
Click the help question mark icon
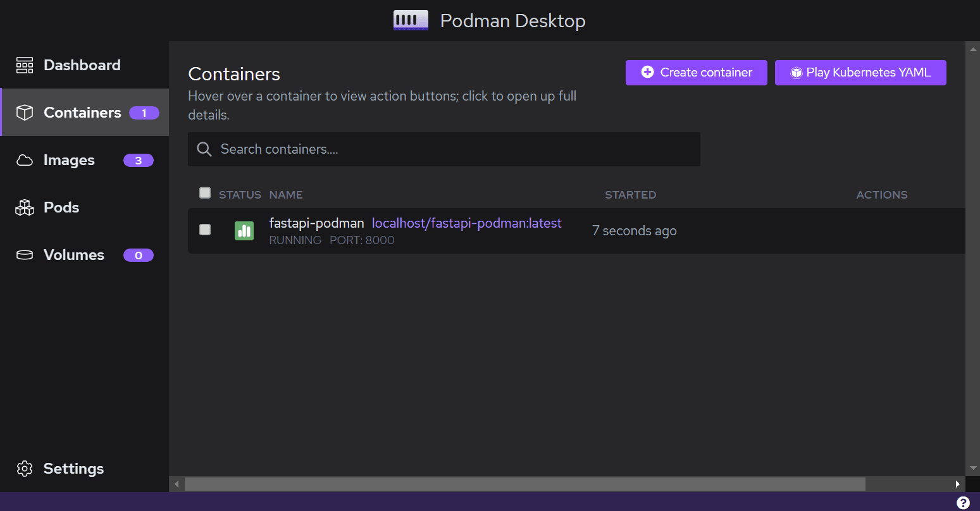(963, 503)
